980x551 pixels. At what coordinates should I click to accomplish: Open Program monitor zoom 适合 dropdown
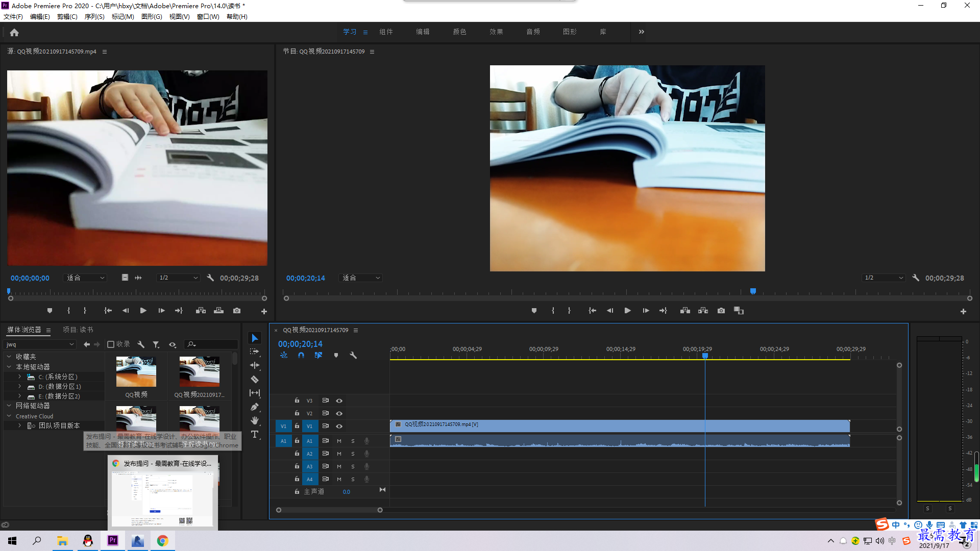[x=361, y=278]
